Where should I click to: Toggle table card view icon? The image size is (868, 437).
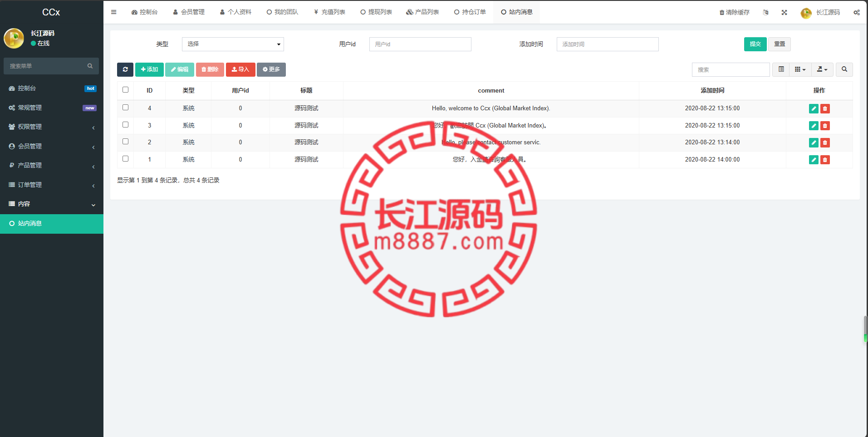point(781,69)
